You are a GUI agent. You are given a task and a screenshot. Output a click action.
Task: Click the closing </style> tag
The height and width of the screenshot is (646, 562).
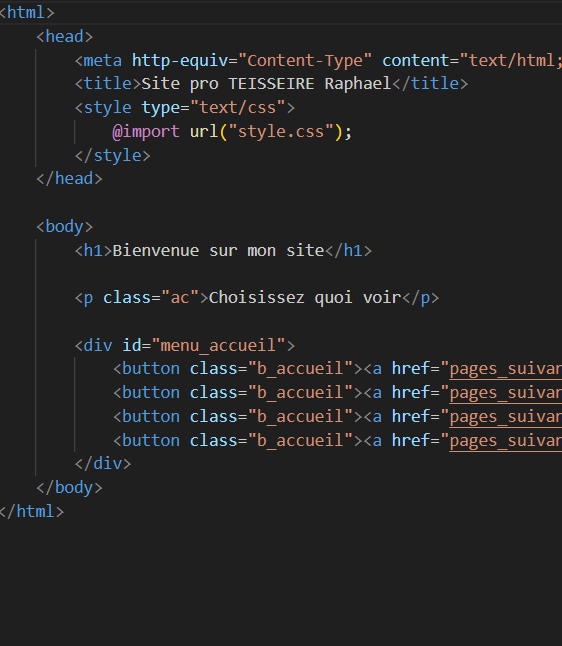pyautogui.click(x=112, y=155)
